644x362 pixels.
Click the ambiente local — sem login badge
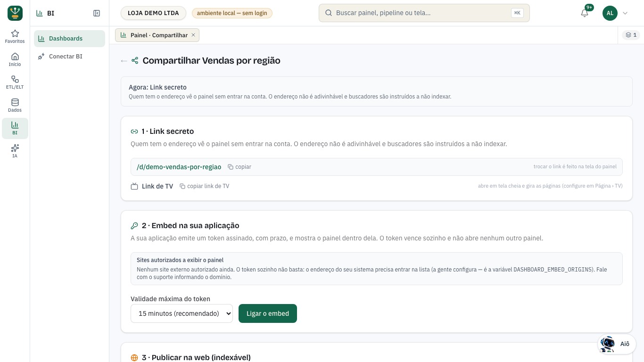[x=232, y=13]
